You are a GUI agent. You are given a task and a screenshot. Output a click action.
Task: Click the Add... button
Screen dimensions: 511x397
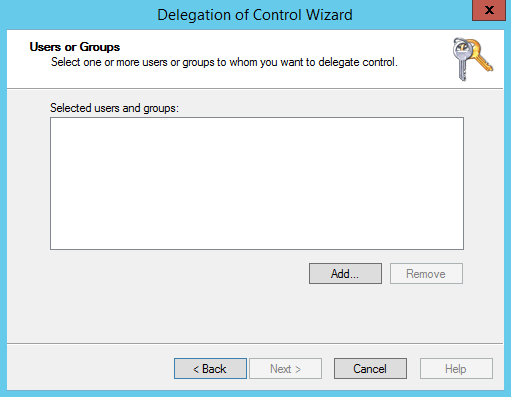click(345, 274)
